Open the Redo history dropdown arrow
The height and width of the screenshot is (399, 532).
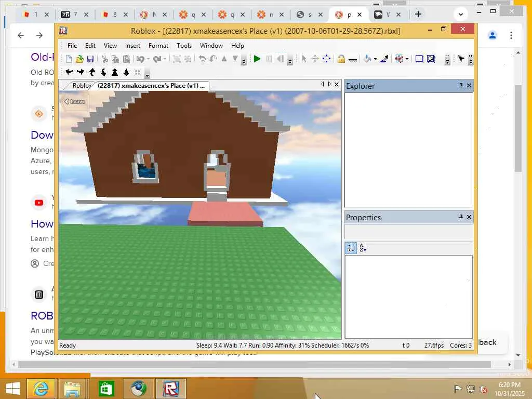click(x=165, y=59)
